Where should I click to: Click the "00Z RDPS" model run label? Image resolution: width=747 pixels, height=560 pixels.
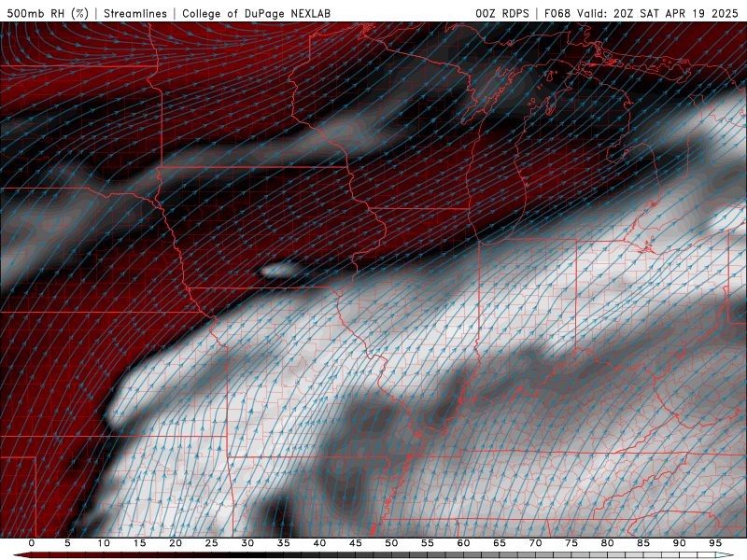(x=502, y=13)
